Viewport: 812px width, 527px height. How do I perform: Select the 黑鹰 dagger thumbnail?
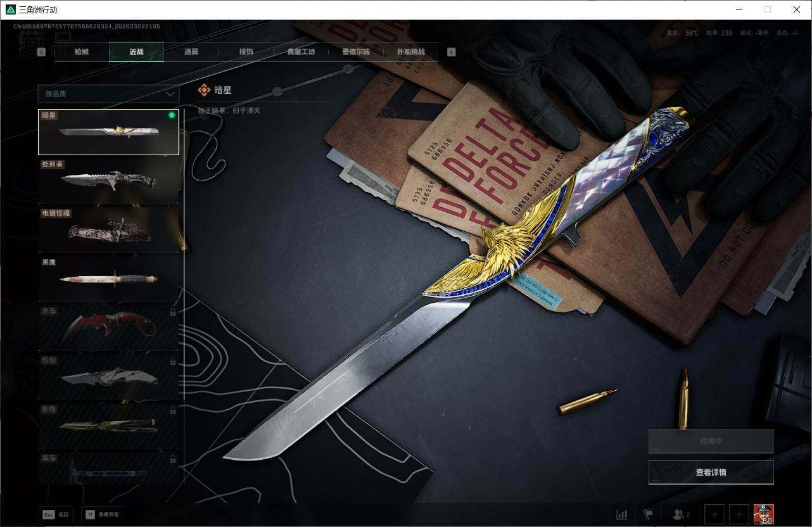(108, 278)
